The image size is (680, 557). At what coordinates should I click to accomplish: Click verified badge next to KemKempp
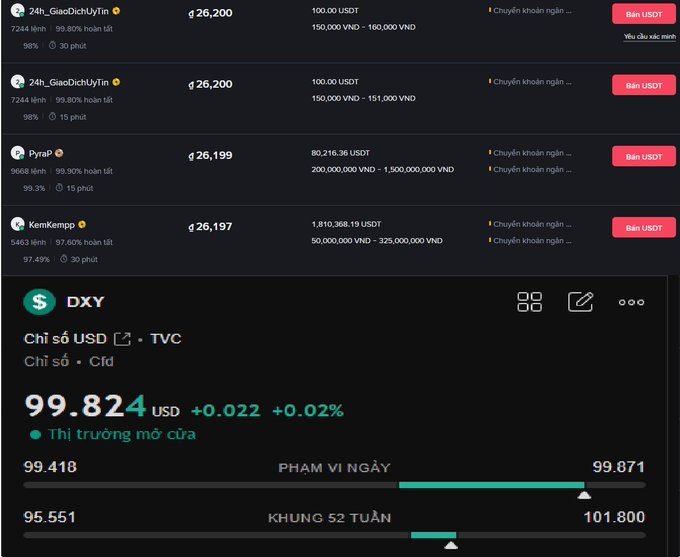[x=82, y=224]
